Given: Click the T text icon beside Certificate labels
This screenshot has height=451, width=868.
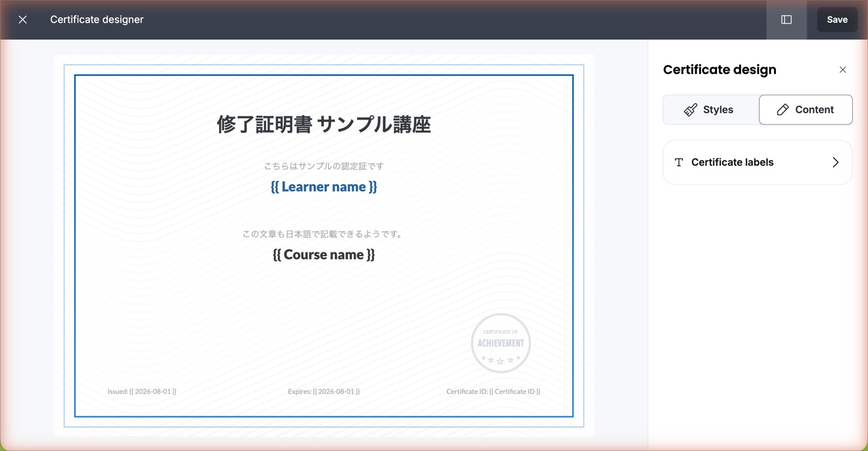Looking at the screenshot, I should coord(678,162).
